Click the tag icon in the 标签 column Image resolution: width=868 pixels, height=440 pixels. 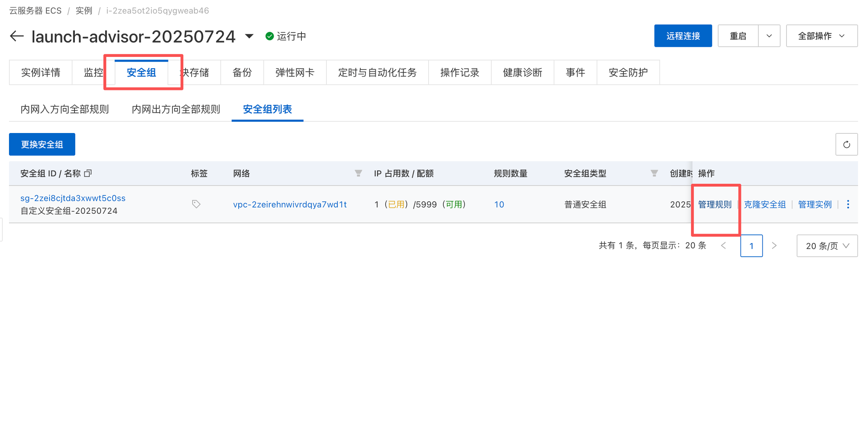196,204
